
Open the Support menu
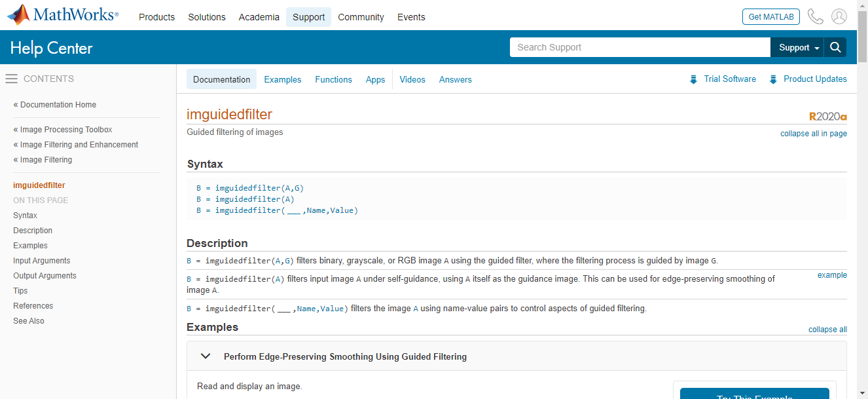[x=309, y=17]
